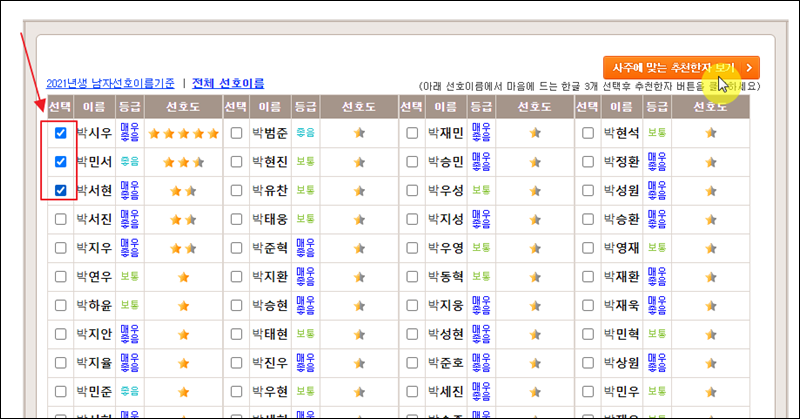The width and height of the screenshot is (800, 419).
Task: Click 좋음 grade link for 박민서
Action: (130, 161)
